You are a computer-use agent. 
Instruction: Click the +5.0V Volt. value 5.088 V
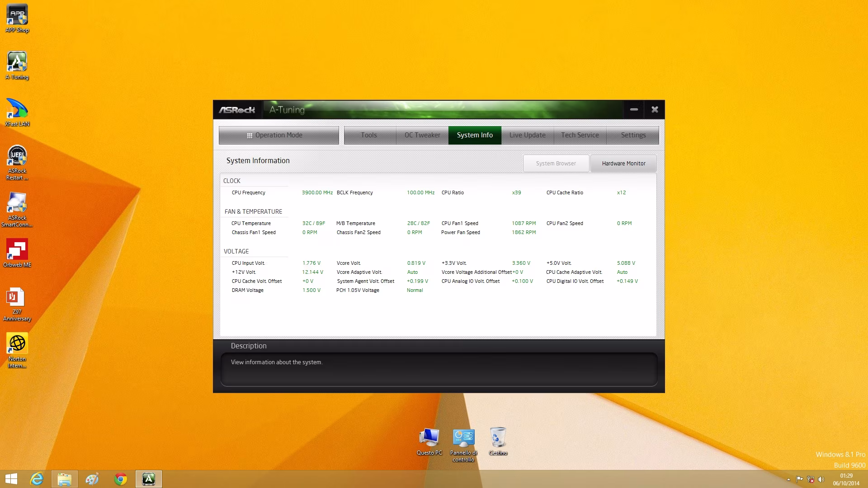click(626, 263)
